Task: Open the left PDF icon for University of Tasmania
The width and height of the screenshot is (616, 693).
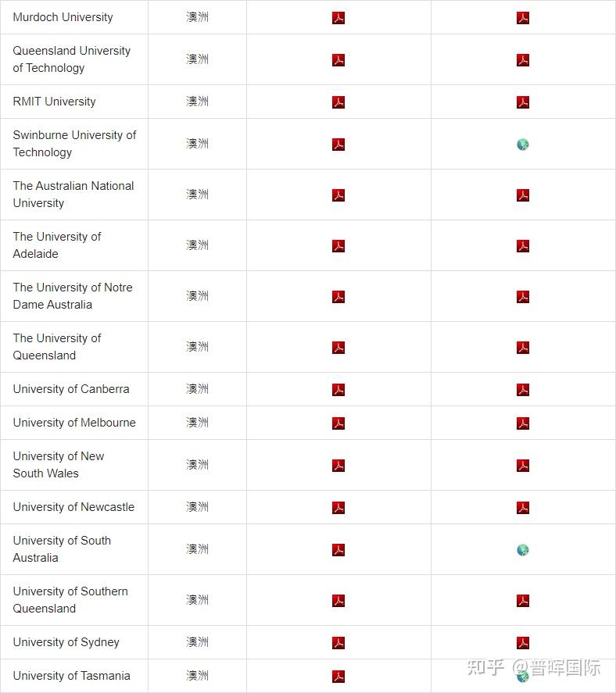Action: tap(338, 677)
